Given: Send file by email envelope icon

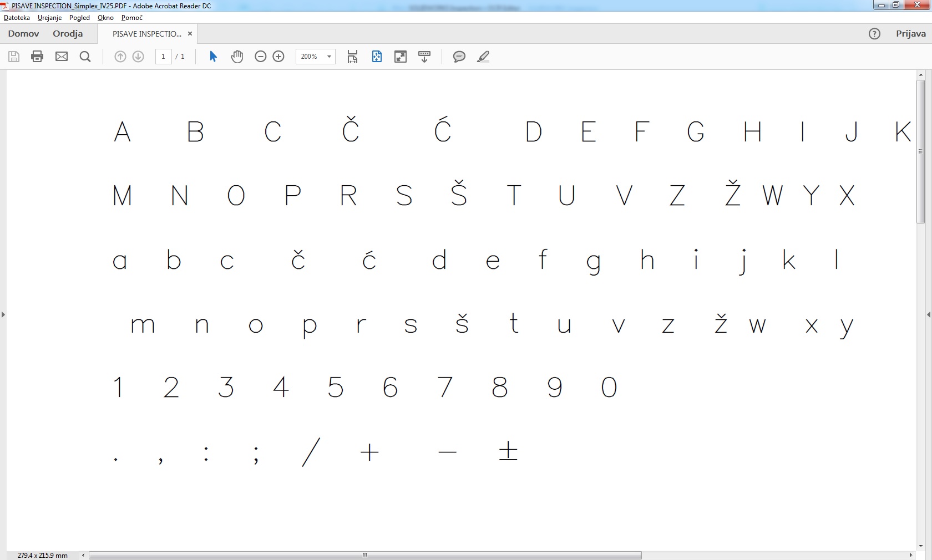Looking at the screenshot, I should pos(62,57).
